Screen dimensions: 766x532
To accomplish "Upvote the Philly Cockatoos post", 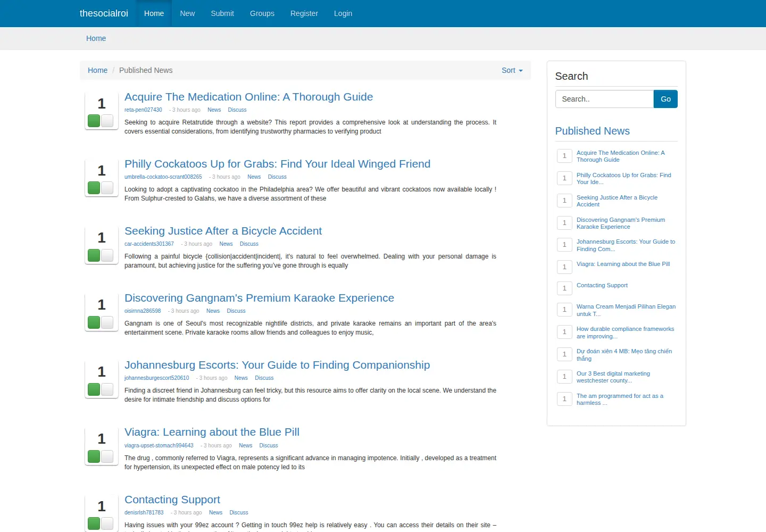I will tap(94, 188).
